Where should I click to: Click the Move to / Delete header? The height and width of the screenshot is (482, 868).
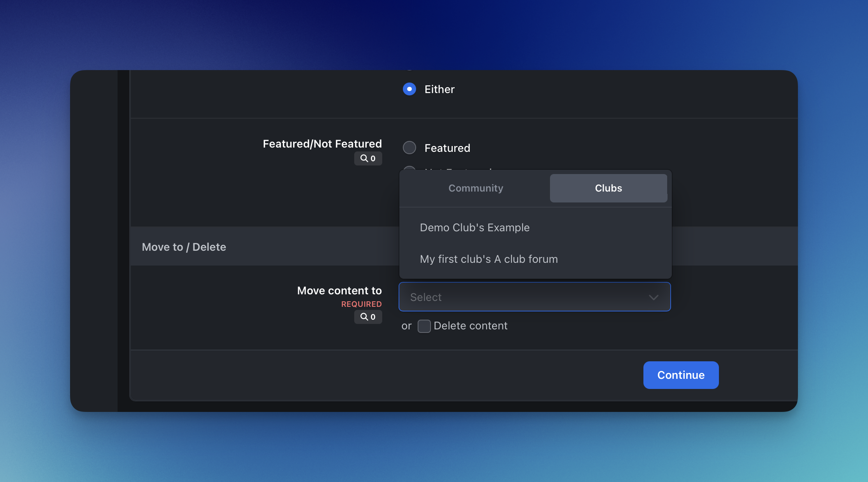point(184,247)
